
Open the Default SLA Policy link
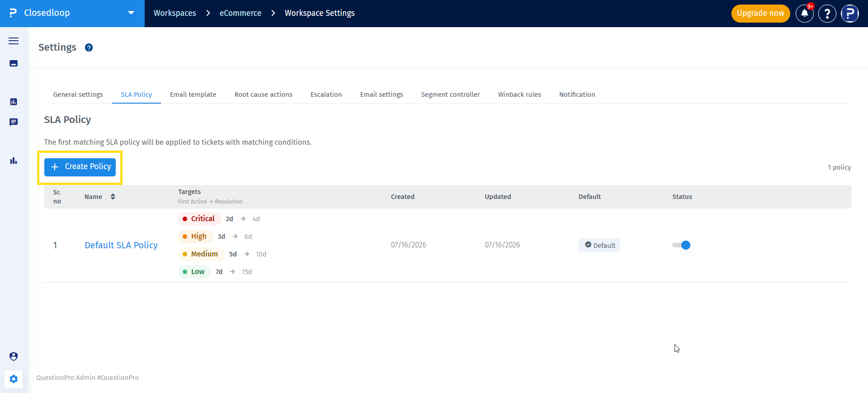(121, 245)
